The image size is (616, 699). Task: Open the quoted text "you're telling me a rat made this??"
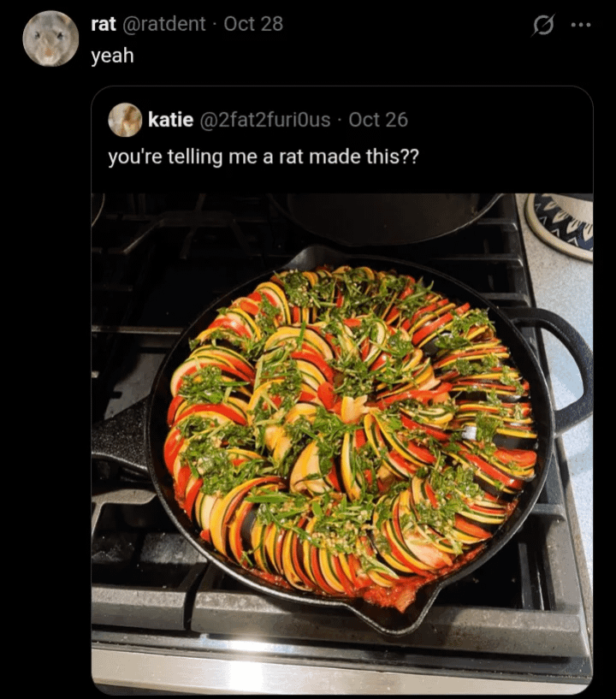click(263, 157)
